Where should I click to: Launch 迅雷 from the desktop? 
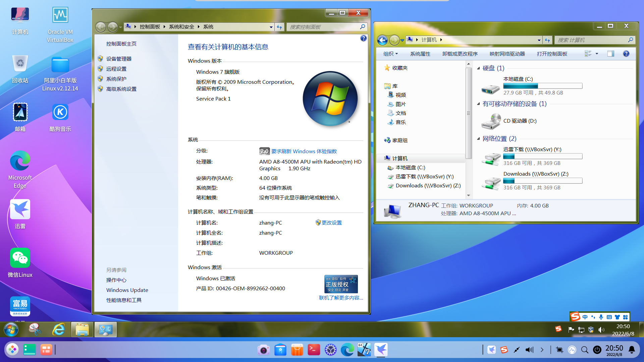click(20, 209)
